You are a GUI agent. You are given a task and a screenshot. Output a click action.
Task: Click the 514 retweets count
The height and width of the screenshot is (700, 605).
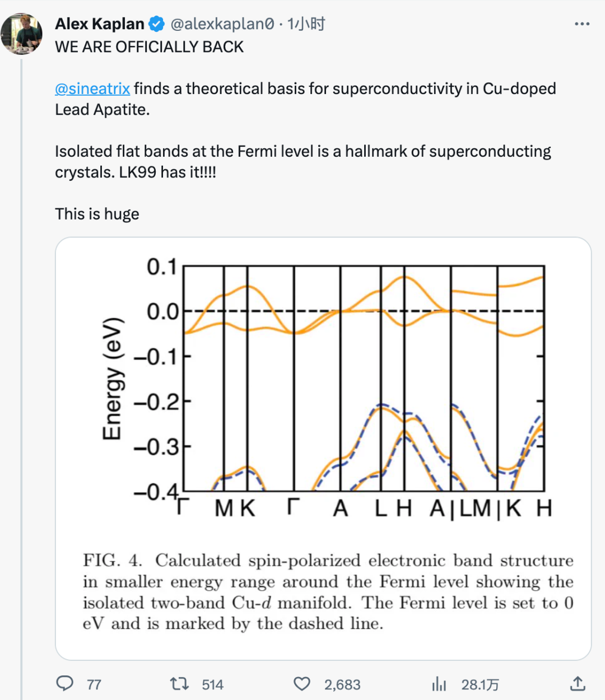pyautogui.click(x=212, y=684)
